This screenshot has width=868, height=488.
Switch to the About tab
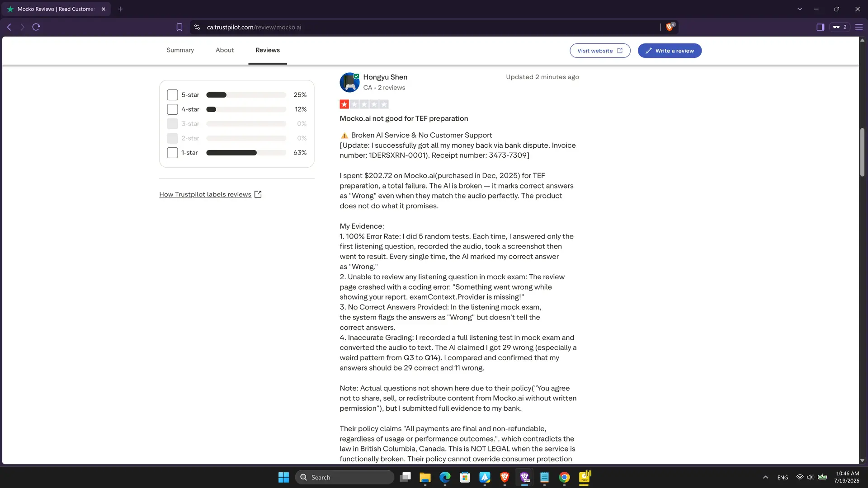(225, 50)
